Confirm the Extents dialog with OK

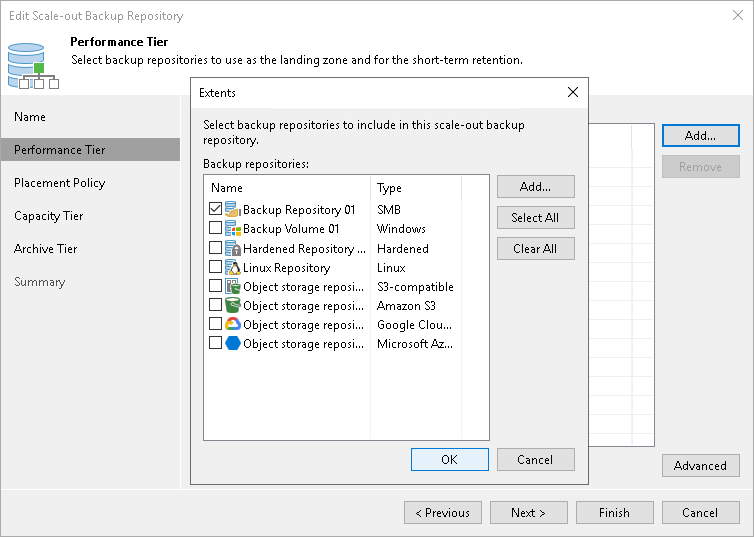[449, 459]
